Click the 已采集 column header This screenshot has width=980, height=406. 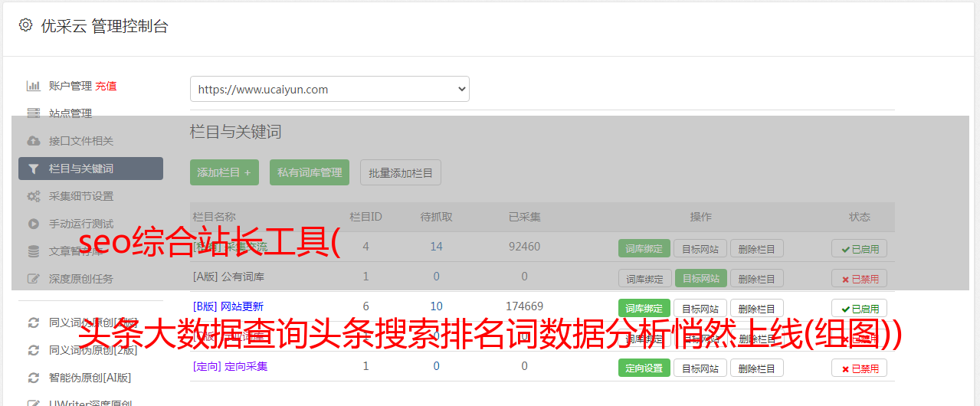coord(524,217)
